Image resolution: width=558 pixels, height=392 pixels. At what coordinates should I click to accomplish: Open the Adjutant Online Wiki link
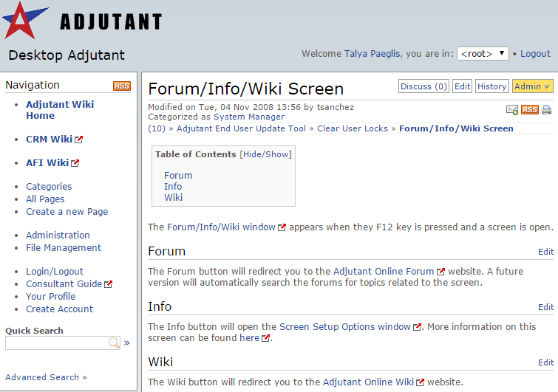368,382
